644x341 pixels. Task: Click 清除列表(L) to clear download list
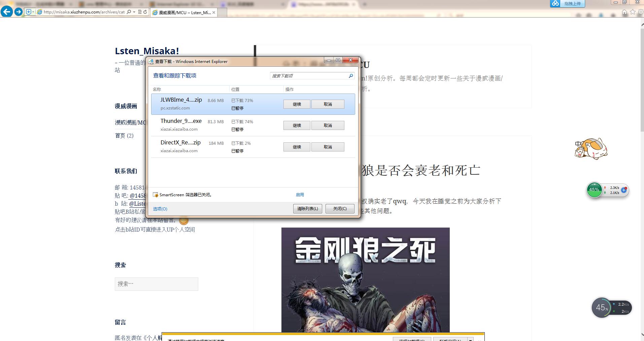tap(307, 209)
